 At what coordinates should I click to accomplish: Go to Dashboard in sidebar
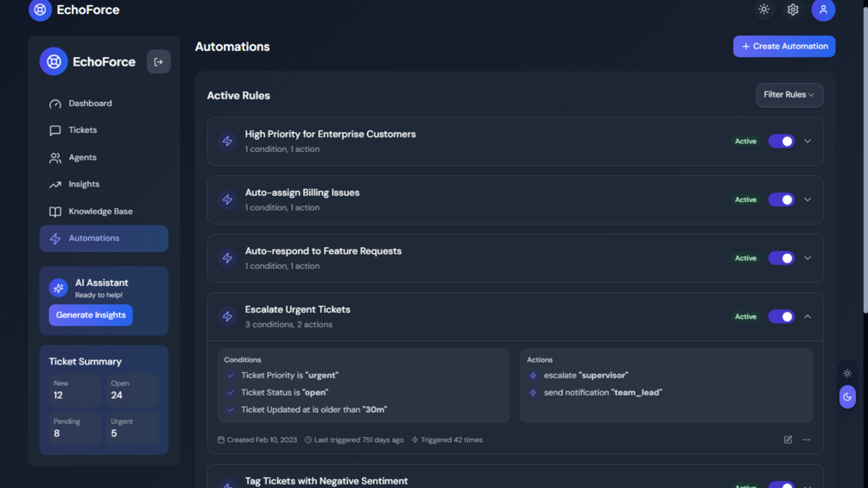coord(104,104)
